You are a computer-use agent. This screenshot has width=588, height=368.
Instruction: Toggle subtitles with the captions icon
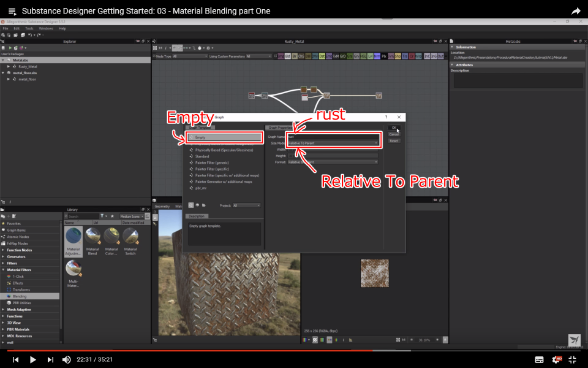(539, 360)
